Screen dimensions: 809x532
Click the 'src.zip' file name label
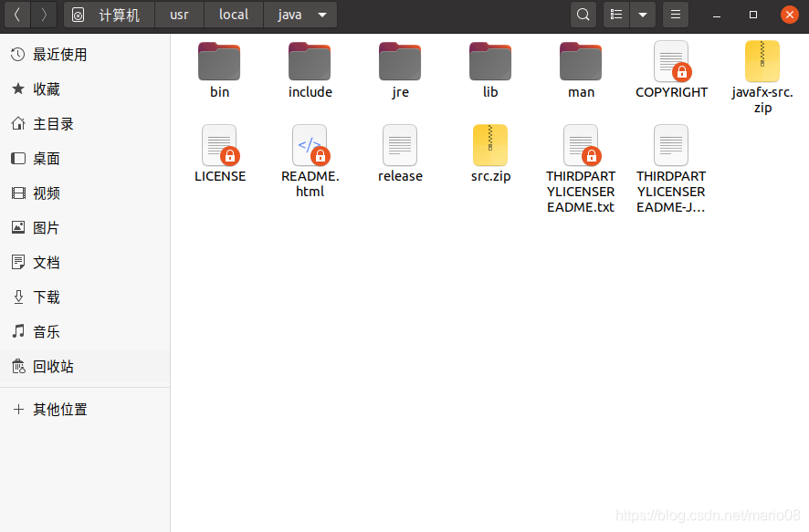490,176
